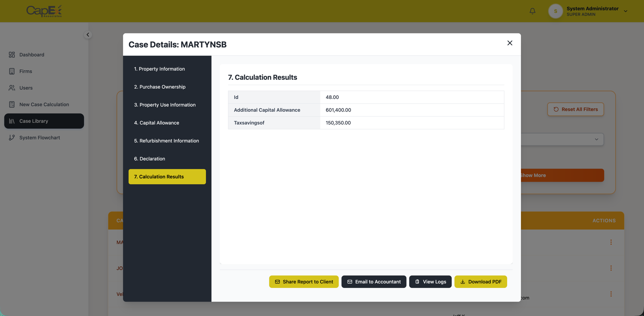Click the System Flowchart branch icon

point(12,138)
